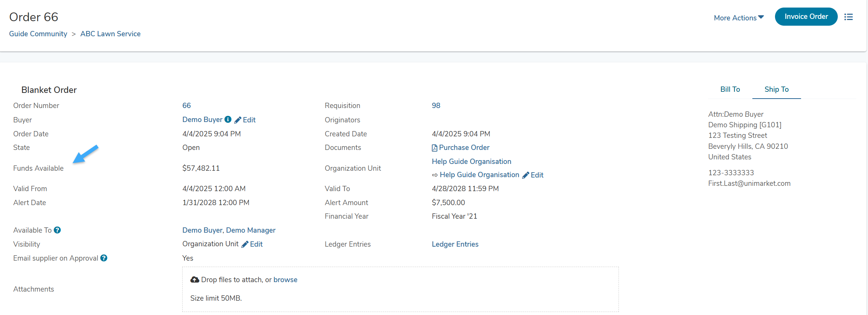Click the Valid From date 4/4/2025 12:00 AM
Viewport: 868px width, 315px height.
pos(214,188)
